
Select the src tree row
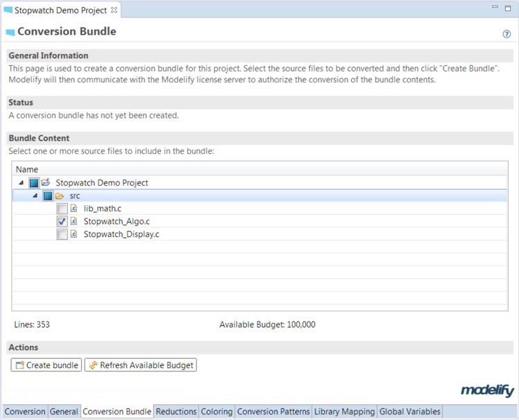259,195
